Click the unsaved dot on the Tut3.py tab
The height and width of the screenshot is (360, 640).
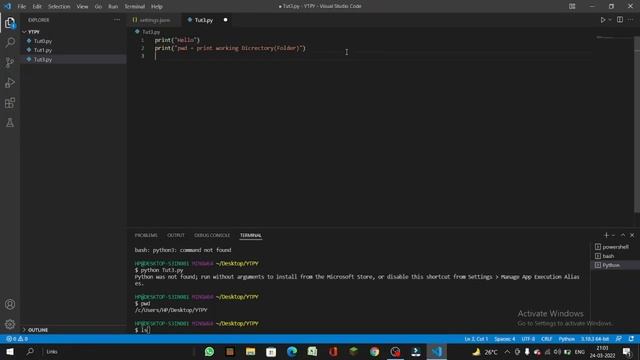tap(225, 20)
